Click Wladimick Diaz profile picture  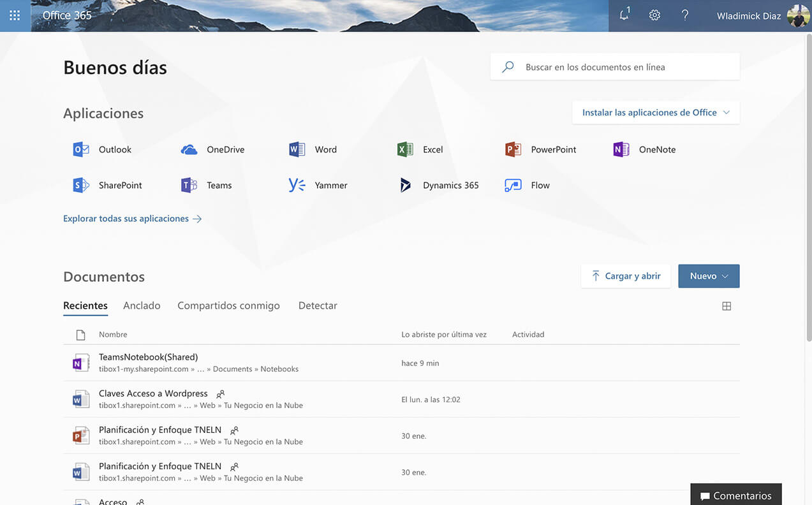pos(798,16)
